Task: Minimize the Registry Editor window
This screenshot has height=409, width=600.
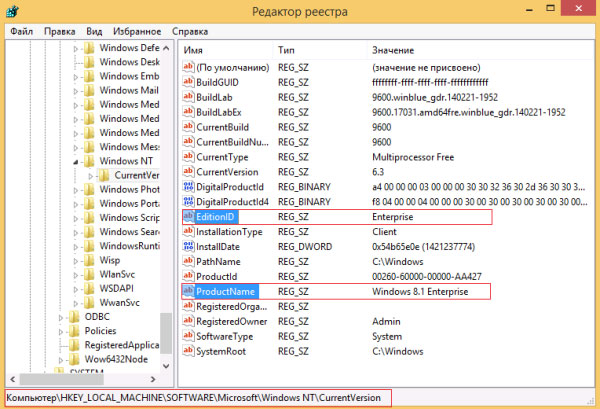Action: pos(530,9)
